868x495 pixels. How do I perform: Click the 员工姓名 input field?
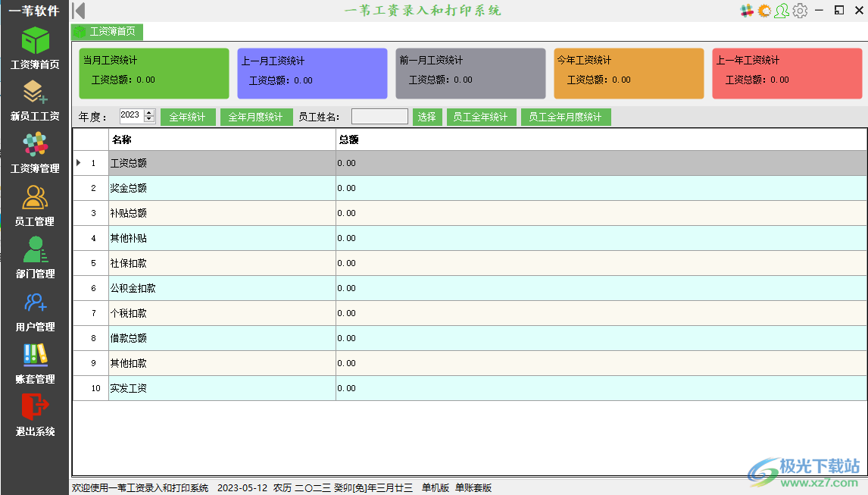pyautogui.click(x=379, y=116)
